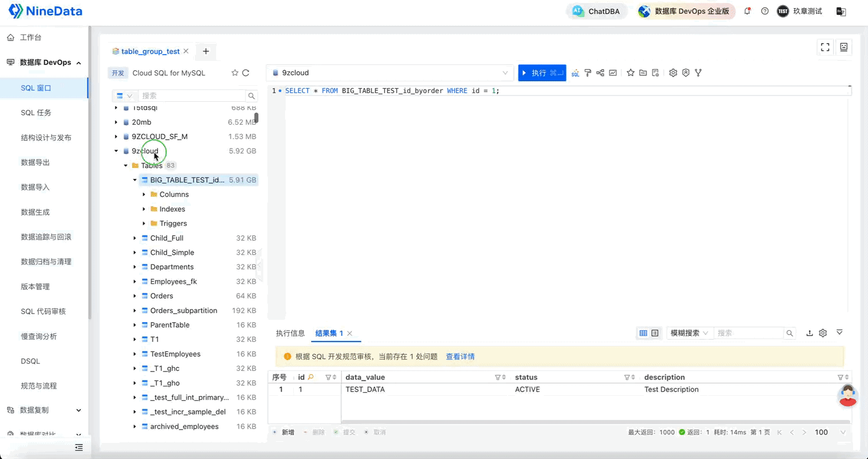Collapse the result panel with the down-triangle icon

coord(839,332)
